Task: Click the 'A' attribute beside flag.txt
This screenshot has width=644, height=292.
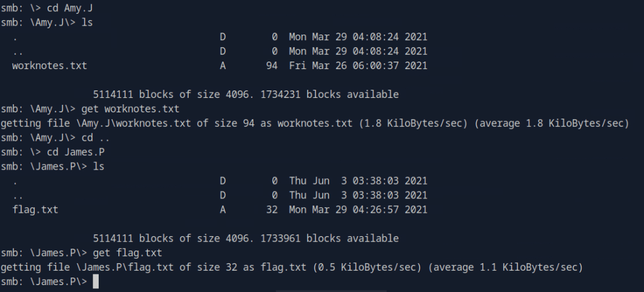Action: (x=223, y=210)
